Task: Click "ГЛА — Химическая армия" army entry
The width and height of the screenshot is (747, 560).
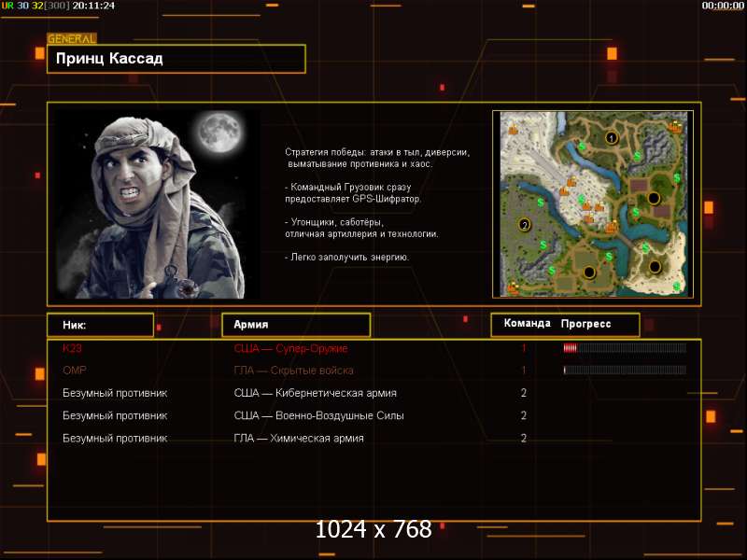Action: point(299,438)
